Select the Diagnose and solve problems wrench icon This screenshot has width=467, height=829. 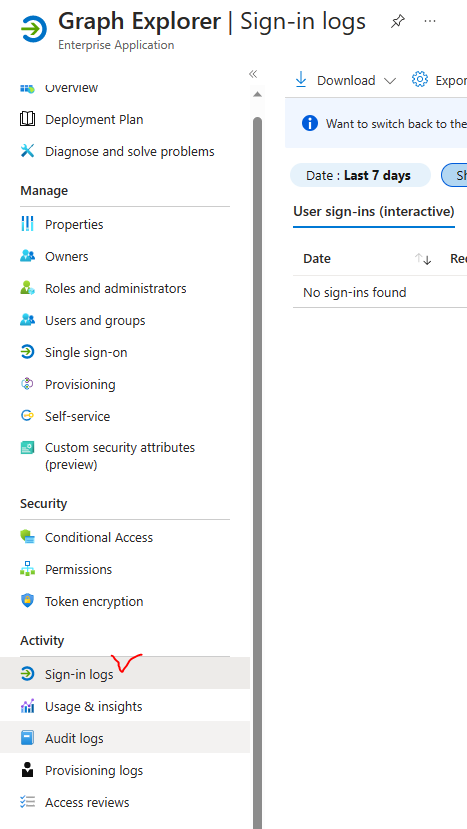pyautogui.click(x=28, y=151)
